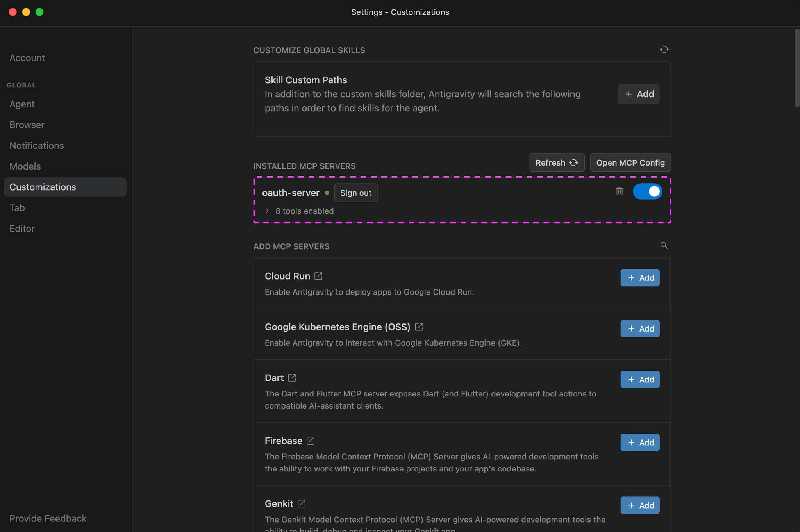Add the Firebase MCP server
The width and height of the screenshot is (800, 532).
click(640, 443)
